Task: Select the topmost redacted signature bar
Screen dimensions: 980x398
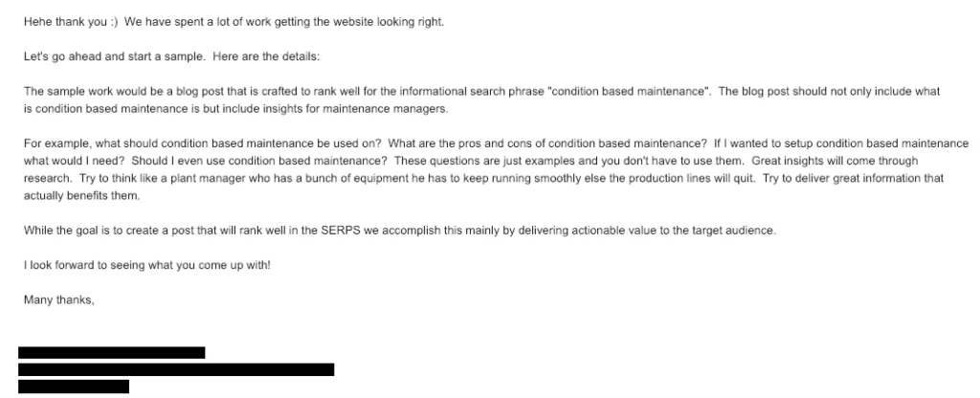Action: click(112, 352)
